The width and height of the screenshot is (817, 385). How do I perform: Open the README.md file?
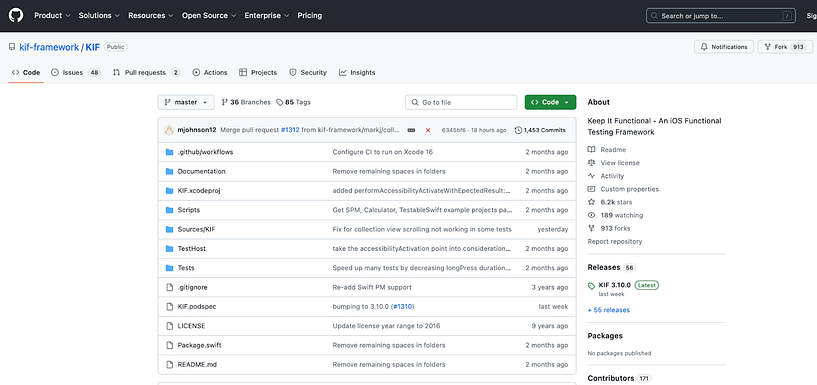coord(197,364)
